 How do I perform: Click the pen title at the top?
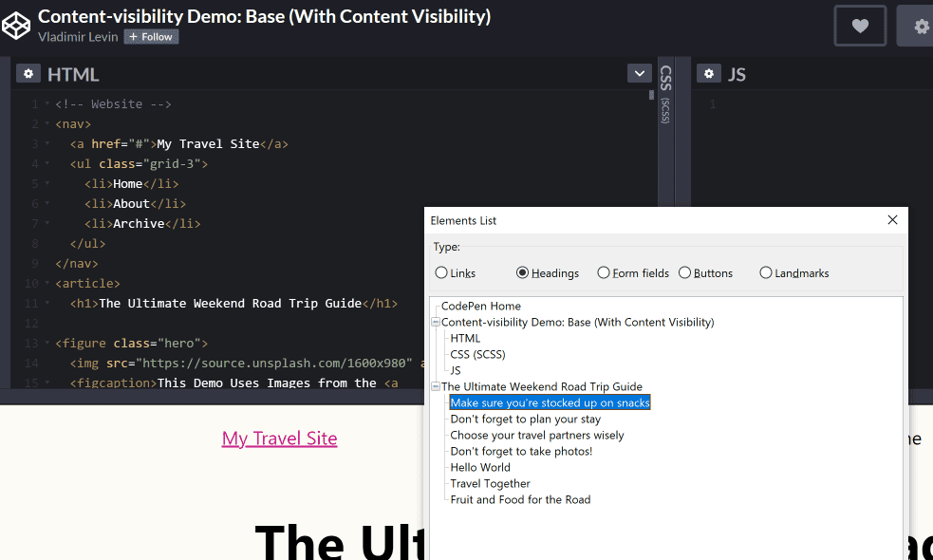[264, 16]
